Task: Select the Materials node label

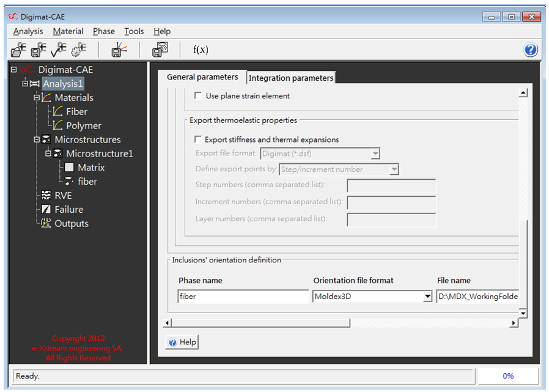Action: (74, 97)
